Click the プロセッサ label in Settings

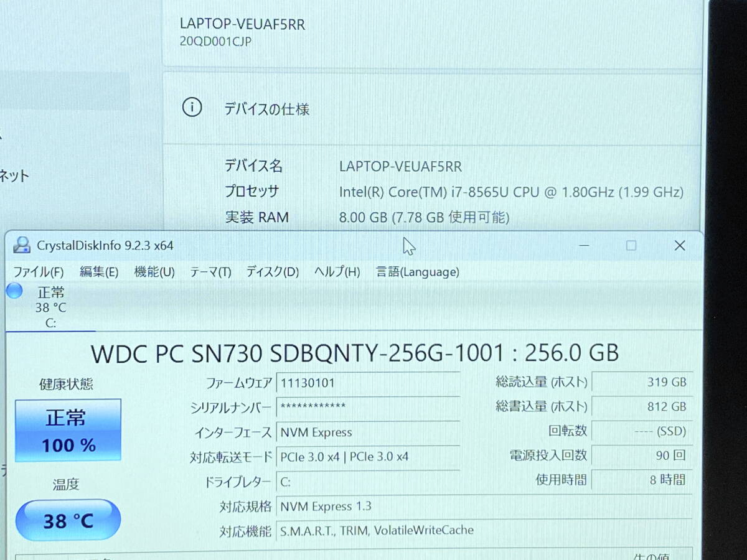251,192
